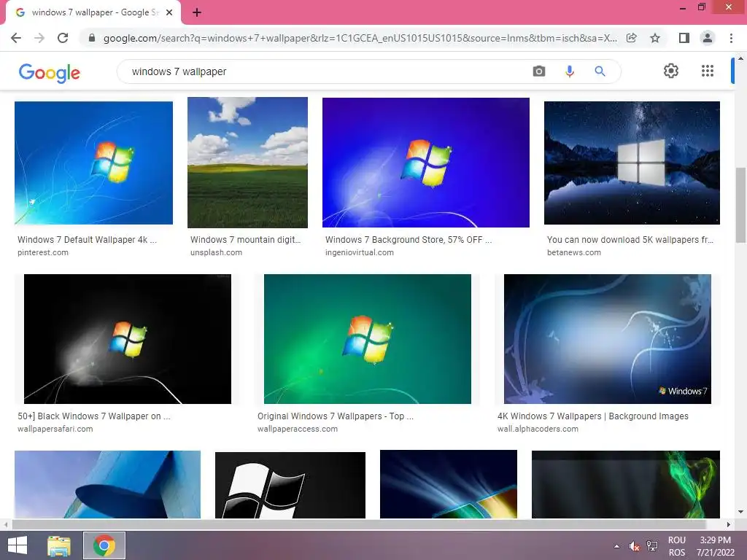Click the vertical scrollbar thumb
Screen dimensions: 747x560
(740, 205)
